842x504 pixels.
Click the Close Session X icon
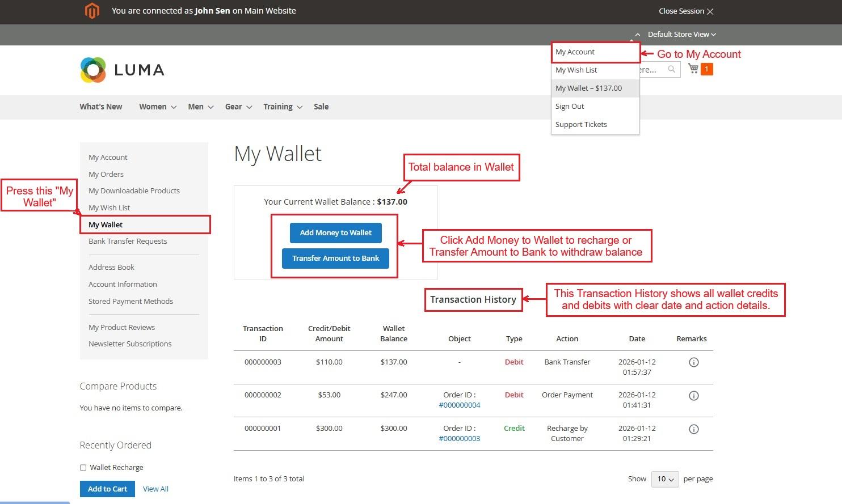coord(710,11)
